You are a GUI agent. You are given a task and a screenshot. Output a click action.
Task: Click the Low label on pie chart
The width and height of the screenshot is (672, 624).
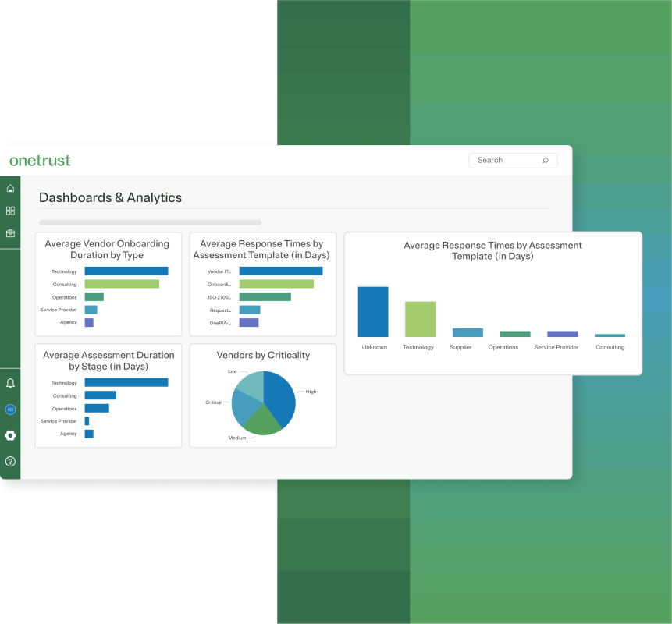(233, 371)
